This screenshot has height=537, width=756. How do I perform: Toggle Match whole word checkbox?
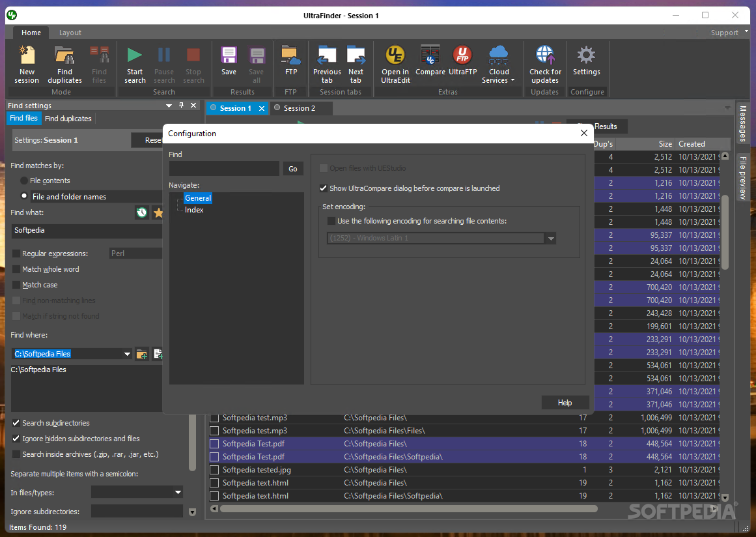click(x=16, y=269)
